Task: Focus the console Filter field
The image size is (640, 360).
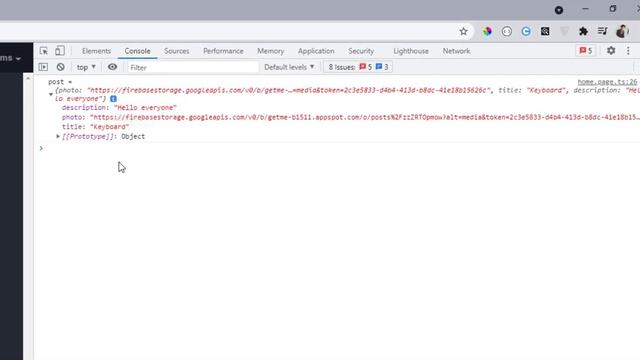Action: click(193, 67)
